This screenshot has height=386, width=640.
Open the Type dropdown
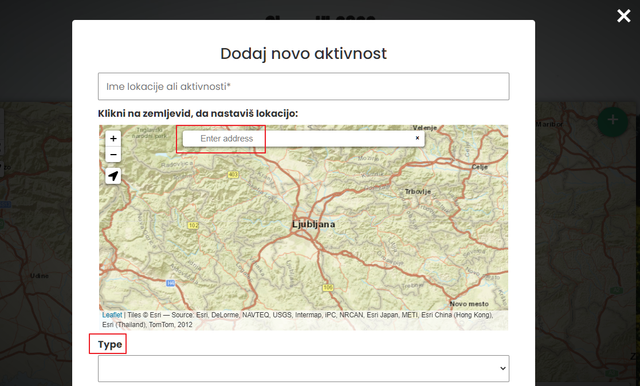click(x=303, y=368)
